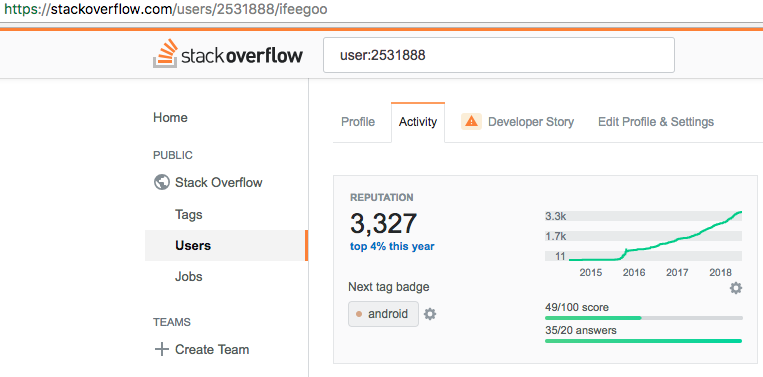763x377 pixels.
Task: Click the globe icon beside Stack Overflow
Action: [x=161, y=182]
